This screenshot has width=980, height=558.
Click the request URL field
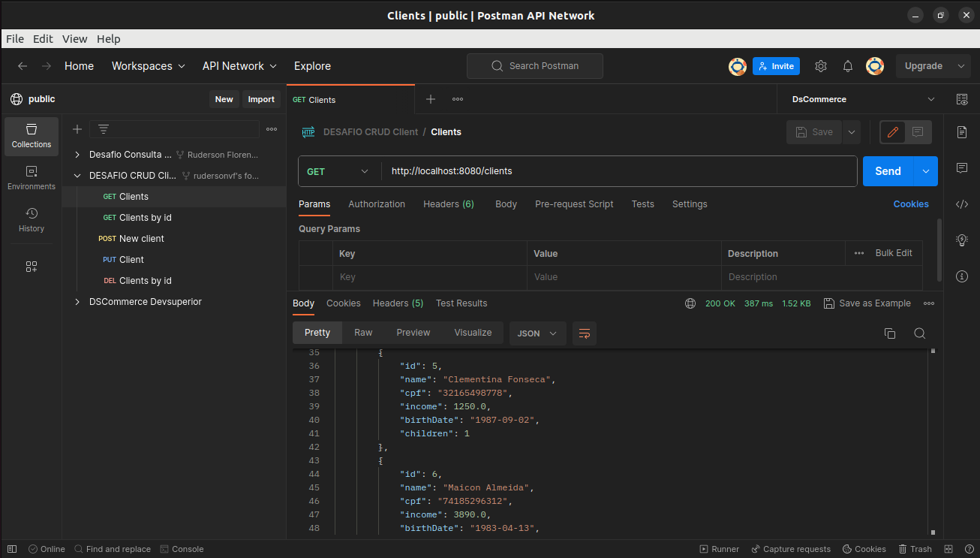[x=619, y=171]
